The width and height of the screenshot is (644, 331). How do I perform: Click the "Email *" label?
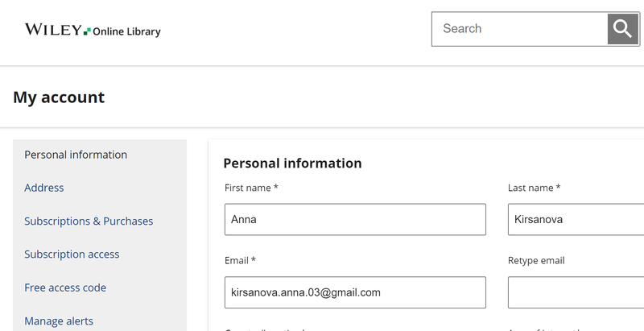point(240,261)
